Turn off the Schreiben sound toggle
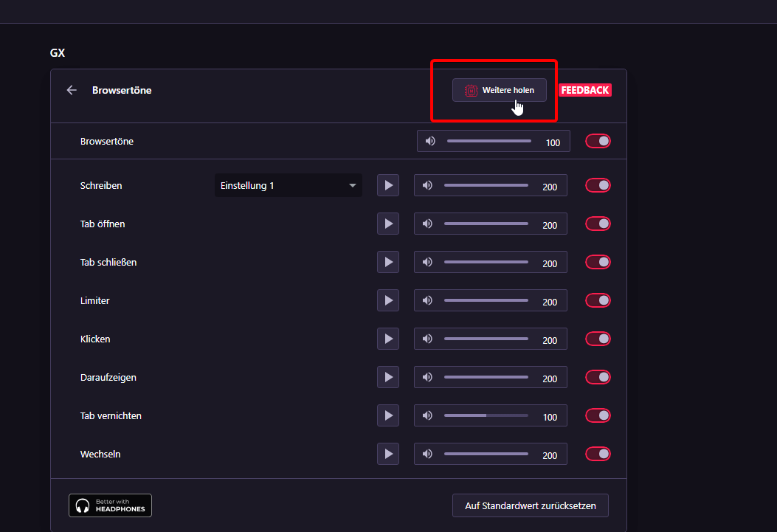The image size is (777, 532). point(598,185)
